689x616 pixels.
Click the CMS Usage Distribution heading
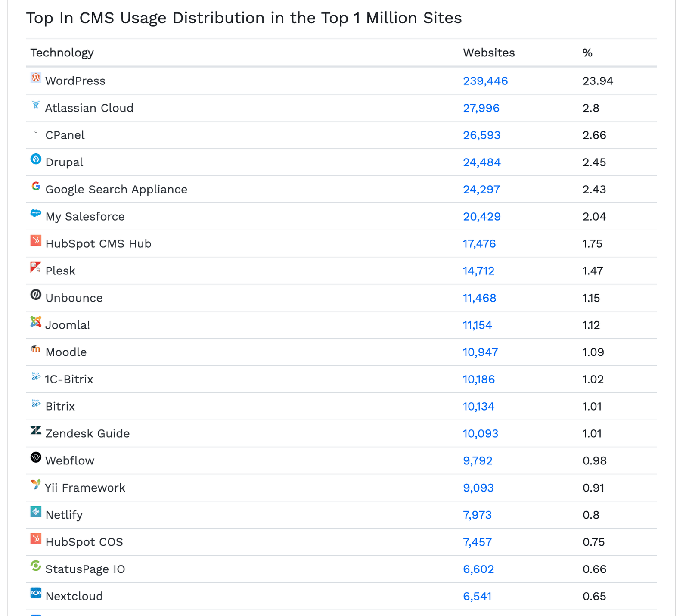244,18
